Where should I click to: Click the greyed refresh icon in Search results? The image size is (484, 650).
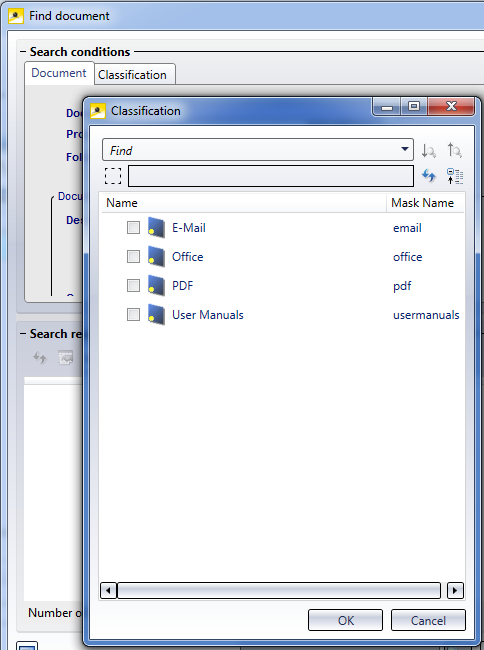pos(40,357)
